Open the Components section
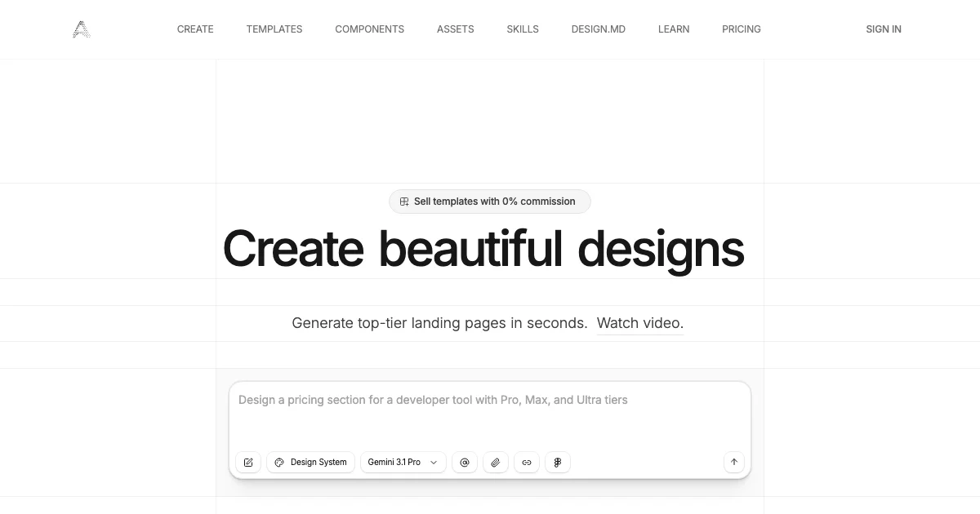The image size is (980, 514). click(x=369, y=29)
